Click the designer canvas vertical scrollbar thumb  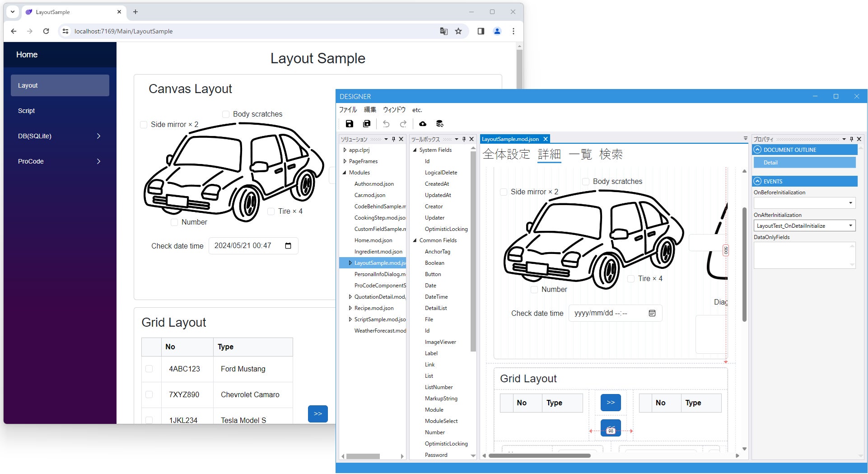pos(744,264)
